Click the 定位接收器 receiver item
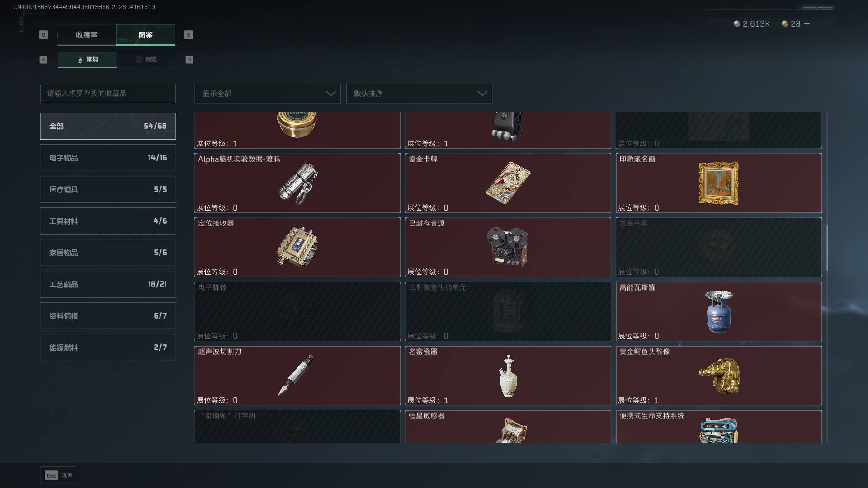This screenshot has height=488, width=868. coord(297,247)
